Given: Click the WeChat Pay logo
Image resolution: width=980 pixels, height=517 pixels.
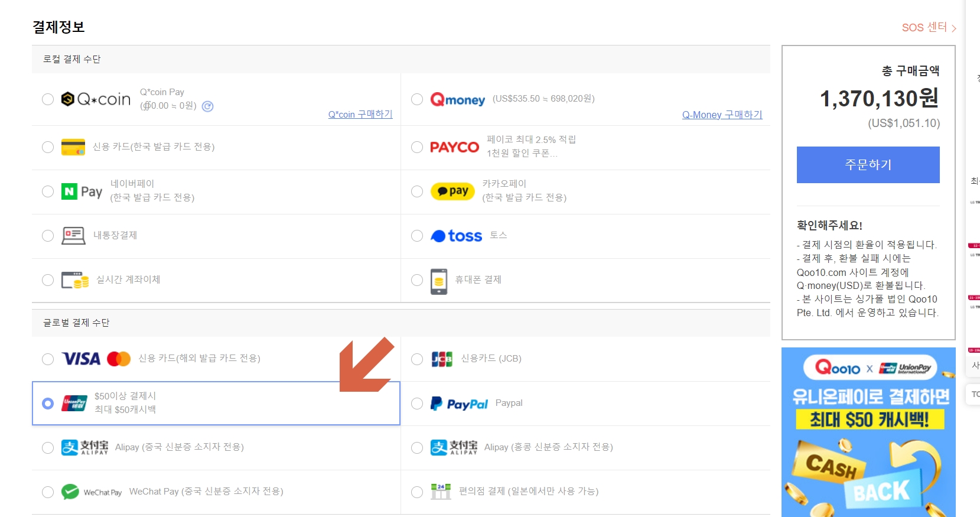Looking at the screenshot, I should 92,492.
